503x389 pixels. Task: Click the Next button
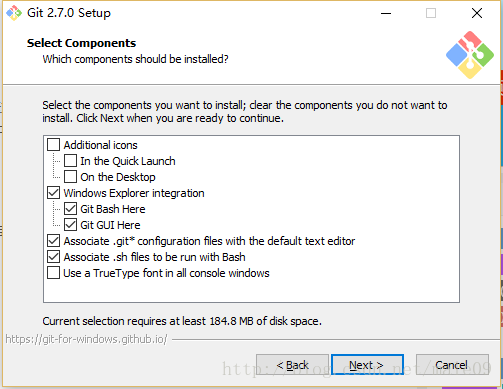point(367,365)
